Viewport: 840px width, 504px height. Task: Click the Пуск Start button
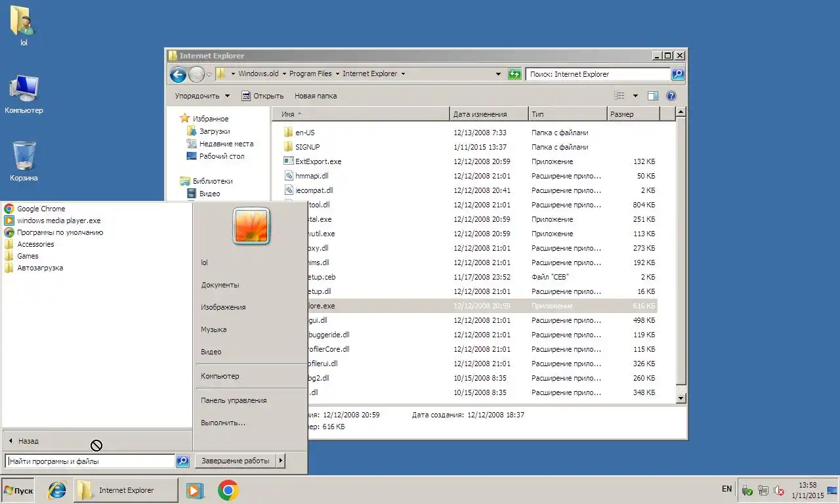coord(18,490)
